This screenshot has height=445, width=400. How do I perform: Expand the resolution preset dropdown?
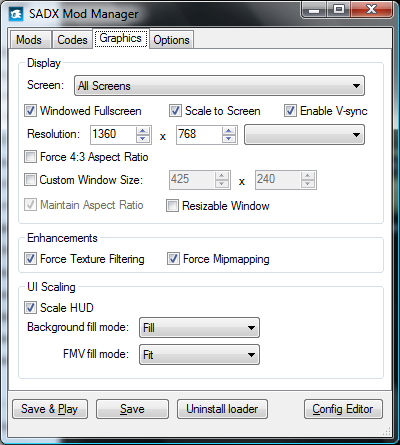click(x=304, y=135)
